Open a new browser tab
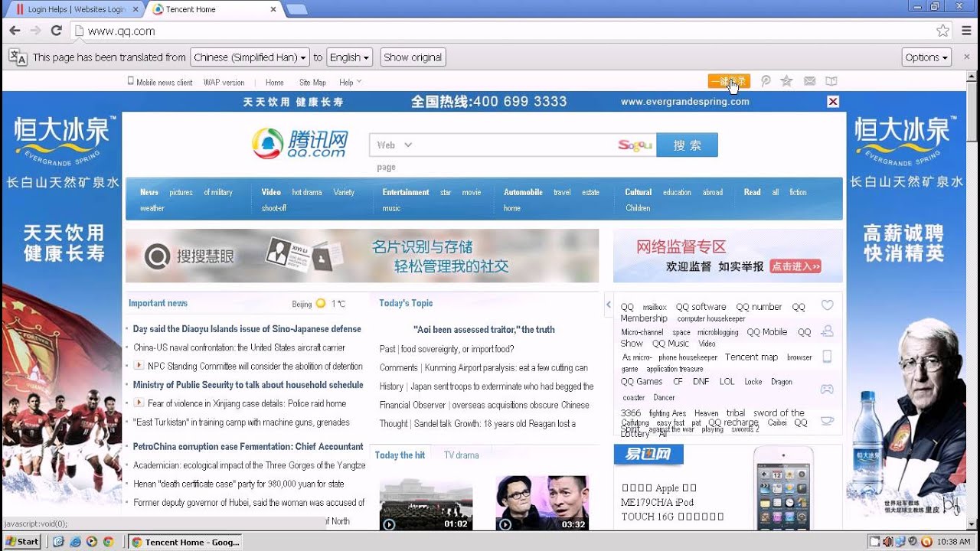This screenshot has height=551, width=980. 297,9
